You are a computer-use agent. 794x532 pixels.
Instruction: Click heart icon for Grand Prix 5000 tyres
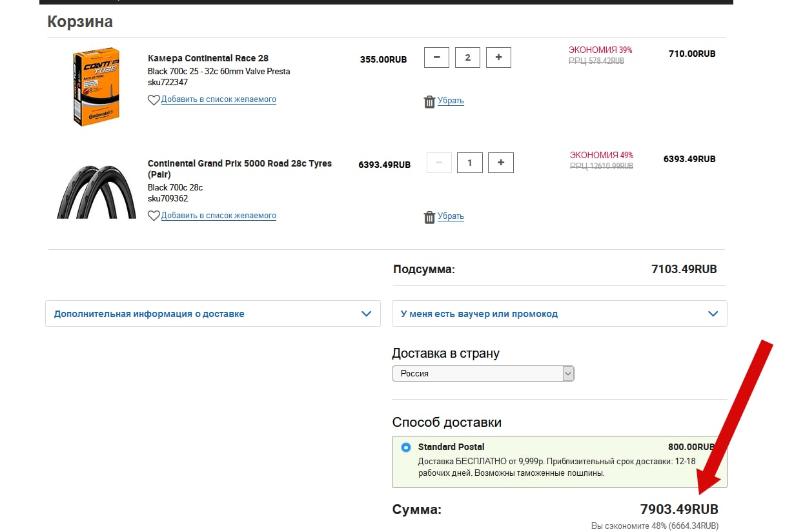154,216
